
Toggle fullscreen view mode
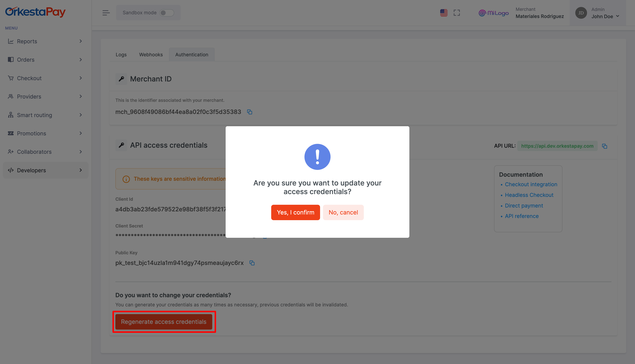[457, 13]
